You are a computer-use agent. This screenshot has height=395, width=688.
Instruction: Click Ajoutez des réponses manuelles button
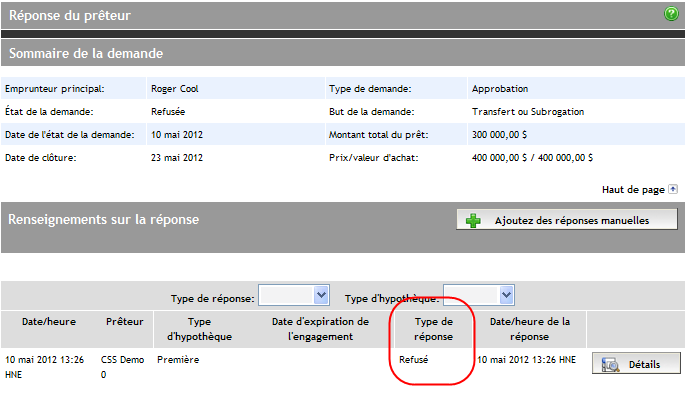[x=567, y=220]
